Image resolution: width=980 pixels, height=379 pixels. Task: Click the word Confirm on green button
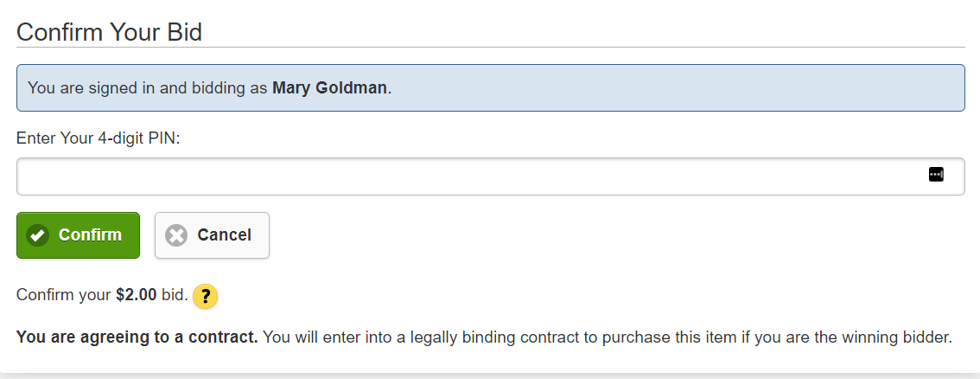[x=90, y=235]
